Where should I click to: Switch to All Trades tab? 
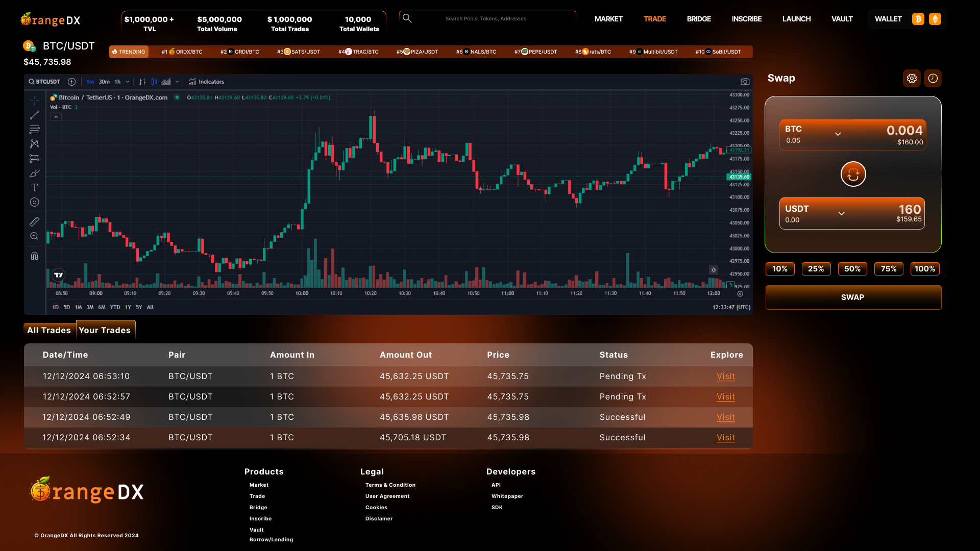tap(49, 330)
